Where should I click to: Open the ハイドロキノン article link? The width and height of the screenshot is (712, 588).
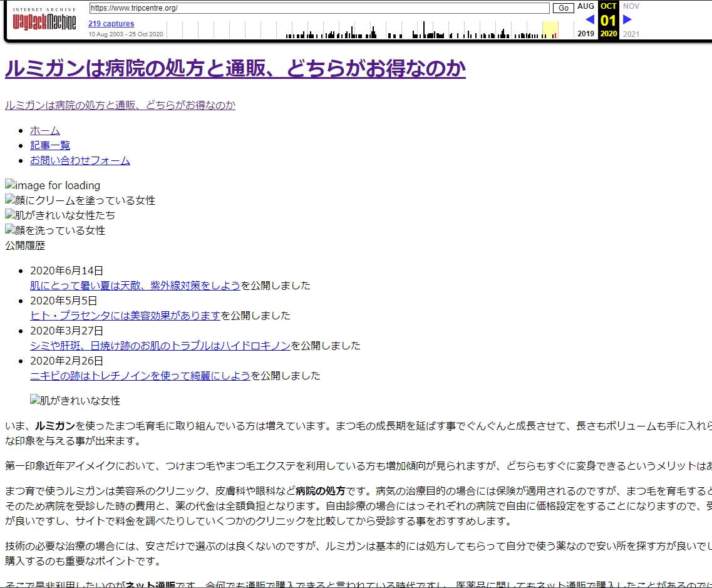(x=160, y=346)
